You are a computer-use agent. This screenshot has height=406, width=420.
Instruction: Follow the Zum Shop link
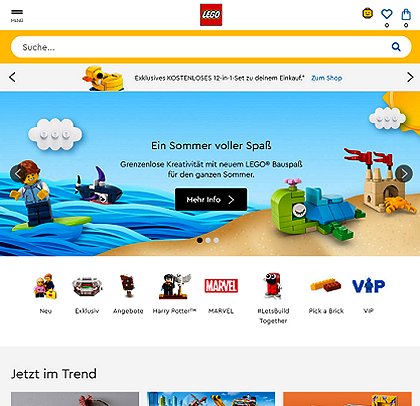327,78
